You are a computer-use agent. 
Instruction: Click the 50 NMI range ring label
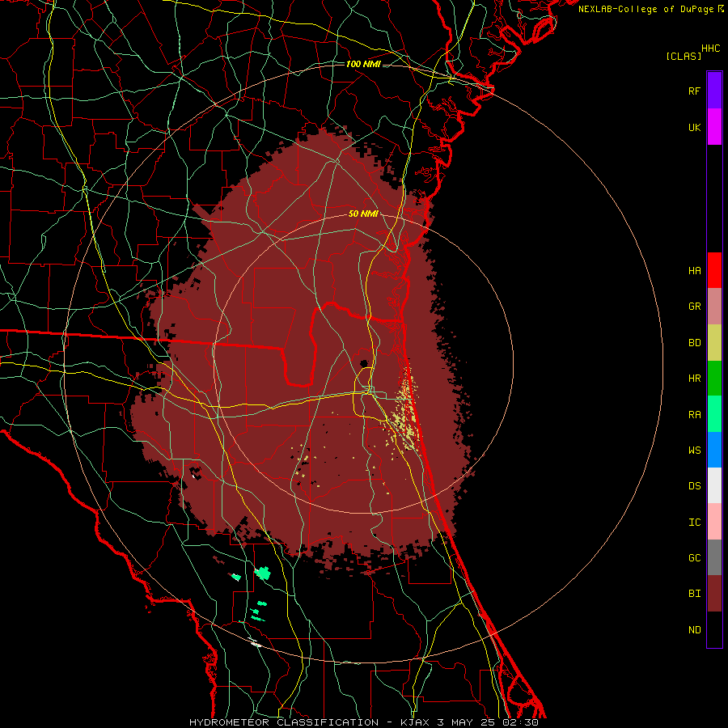(x=363, y=214)
